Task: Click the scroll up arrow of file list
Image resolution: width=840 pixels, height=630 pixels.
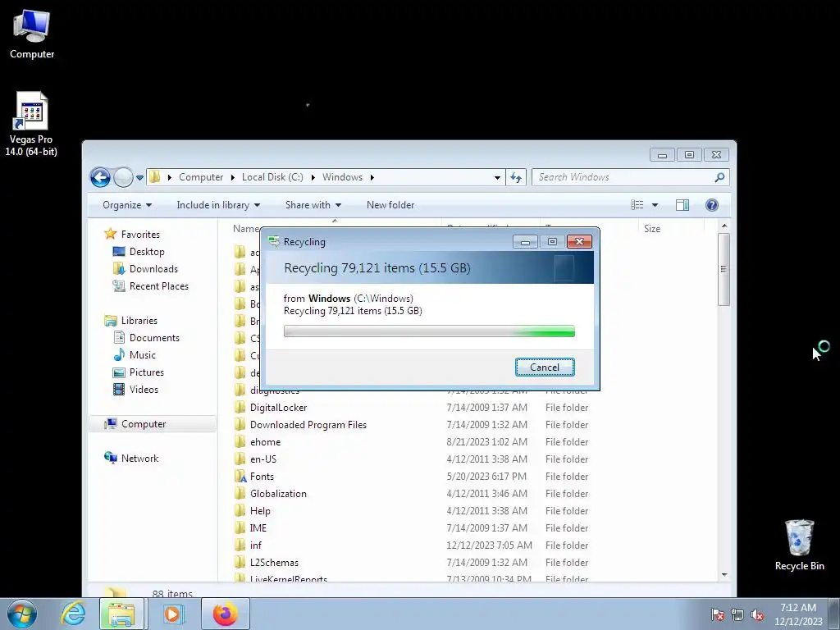Action: (724, 226)
